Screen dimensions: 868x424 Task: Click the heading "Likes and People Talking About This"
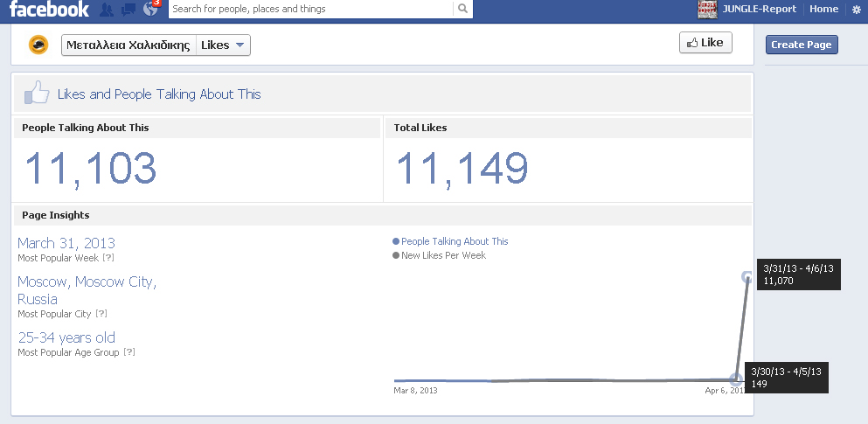coord(159,94)
